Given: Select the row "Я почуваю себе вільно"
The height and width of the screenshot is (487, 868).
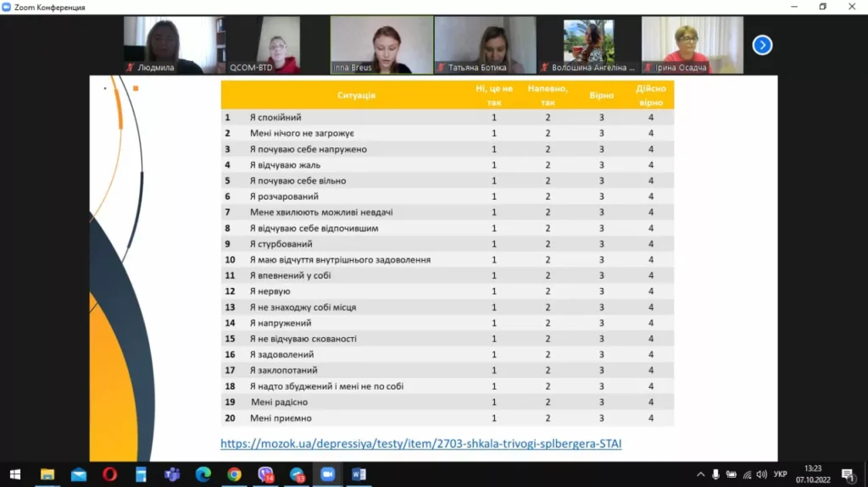Looking at the screenshot, I should click(448, 180).
